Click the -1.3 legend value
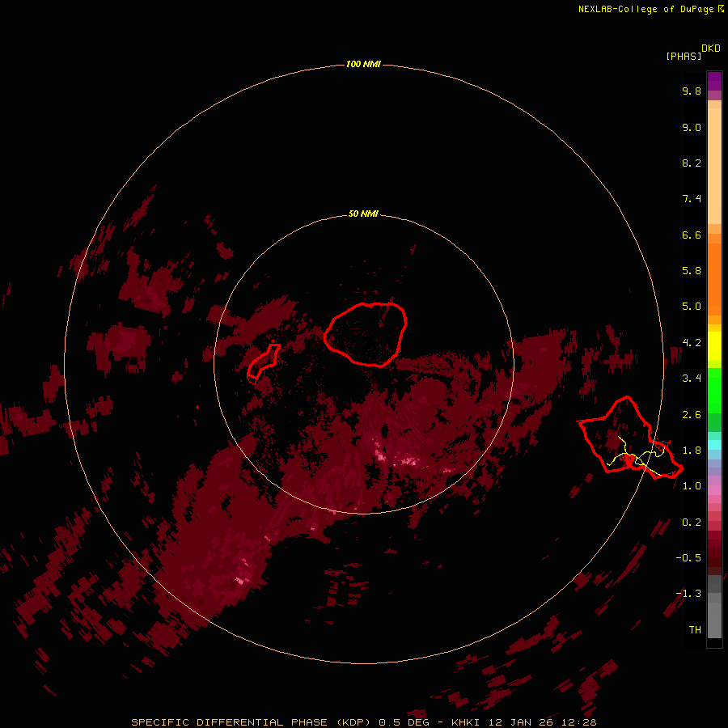Screen dimensions: 728x728 (x=688, y=594)
